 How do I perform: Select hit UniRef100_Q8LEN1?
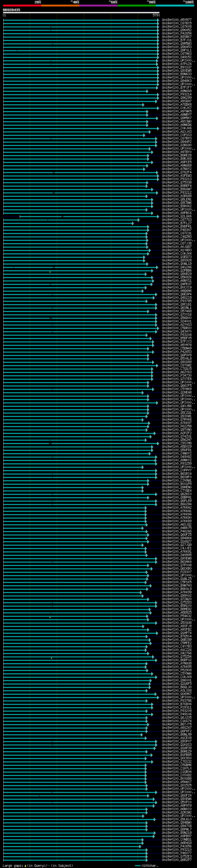pos(177,200)
